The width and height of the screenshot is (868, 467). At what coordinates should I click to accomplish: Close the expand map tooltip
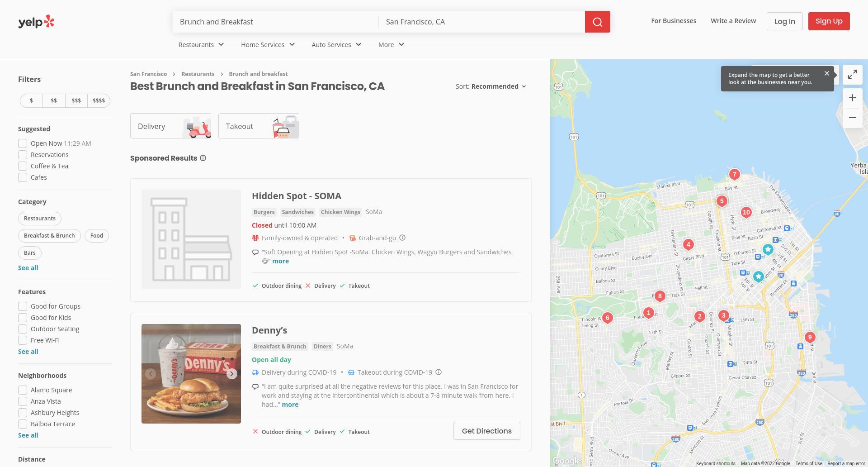click(827, 73)
